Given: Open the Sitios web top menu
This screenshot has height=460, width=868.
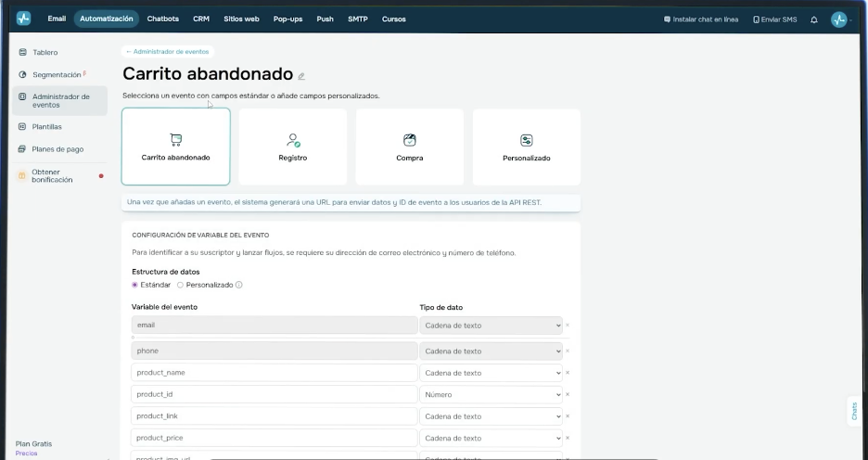Looking at the screenshot, I should (241, 19).
